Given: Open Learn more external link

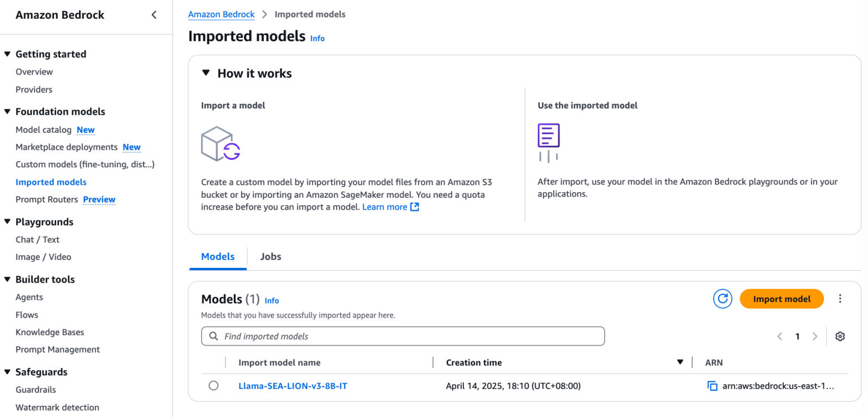Looking at the screenshot, I should (390, 207).
